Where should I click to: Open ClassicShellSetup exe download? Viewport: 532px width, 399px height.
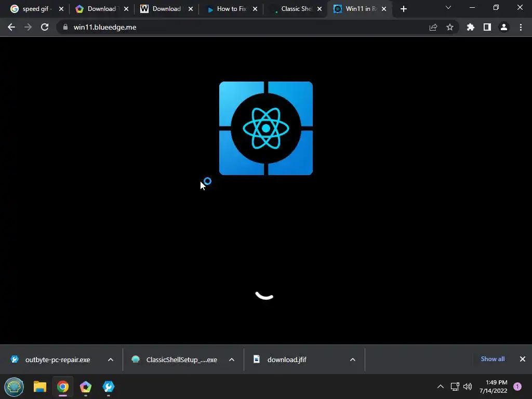(x=175, y=360)
